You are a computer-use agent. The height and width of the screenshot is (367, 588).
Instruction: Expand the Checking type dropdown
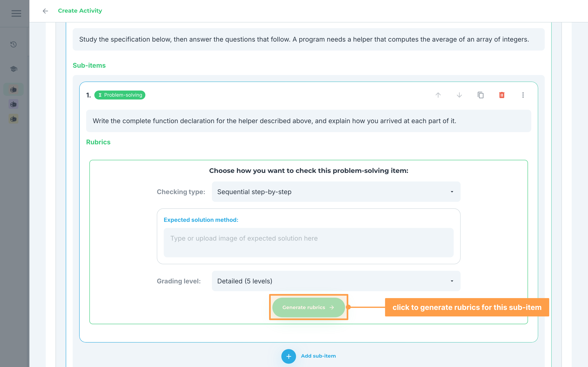click(336, 192)
